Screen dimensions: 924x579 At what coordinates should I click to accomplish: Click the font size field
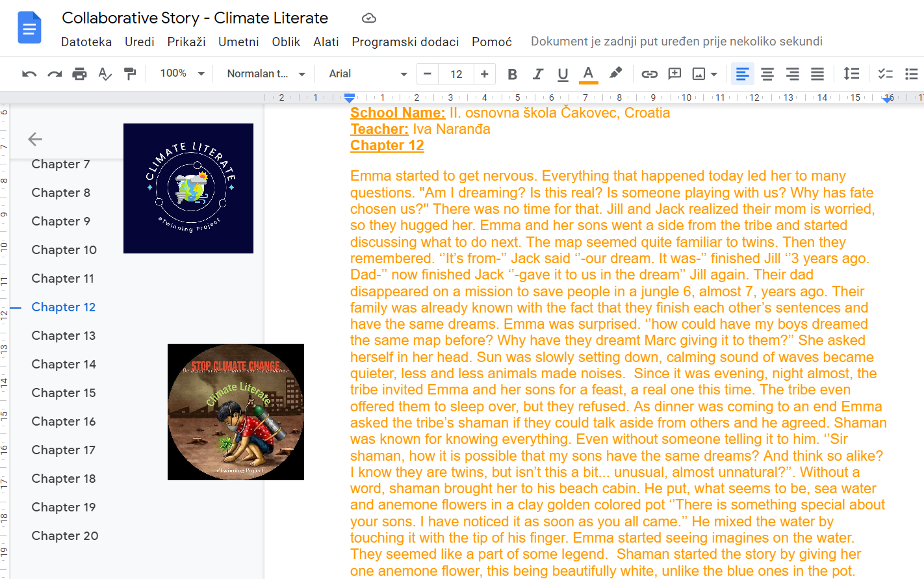click(x=456, y=74)
